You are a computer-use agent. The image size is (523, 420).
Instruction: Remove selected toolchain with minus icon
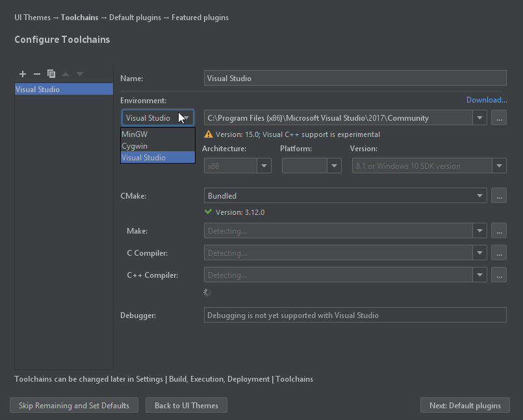click(x=37, y=73)
